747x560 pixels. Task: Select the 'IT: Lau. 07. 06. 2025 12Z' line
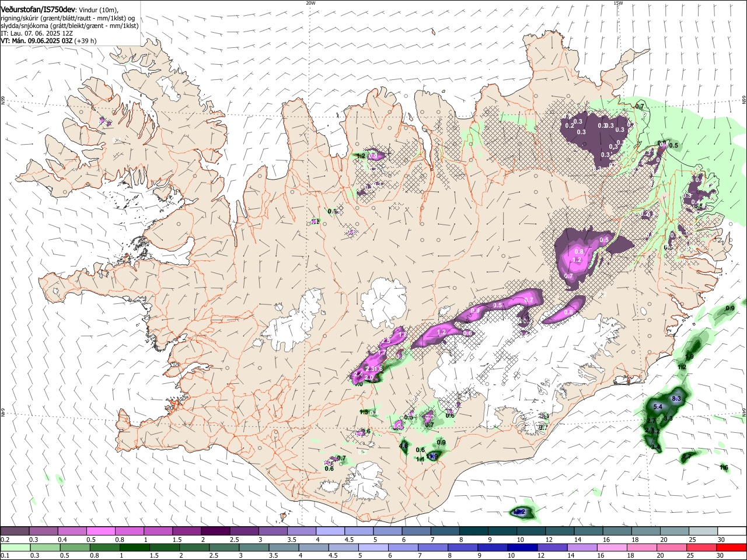tap(36, 33)
